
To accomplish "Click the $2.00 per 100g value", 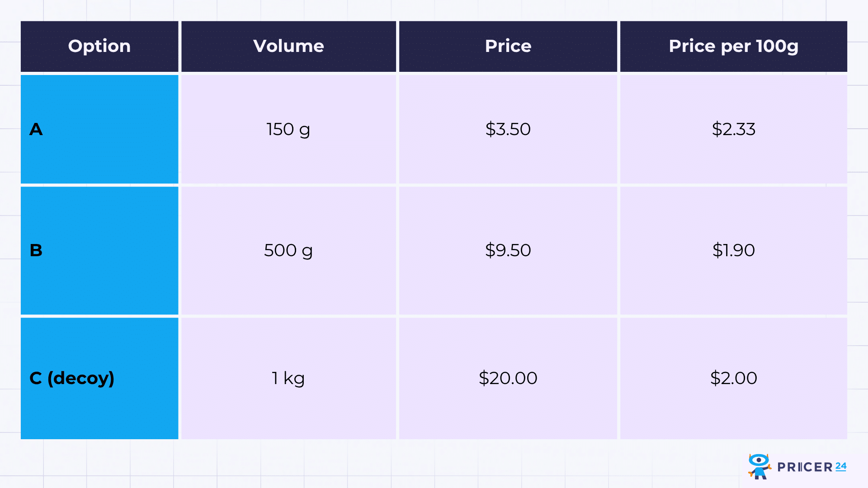I will pos(733,378).
